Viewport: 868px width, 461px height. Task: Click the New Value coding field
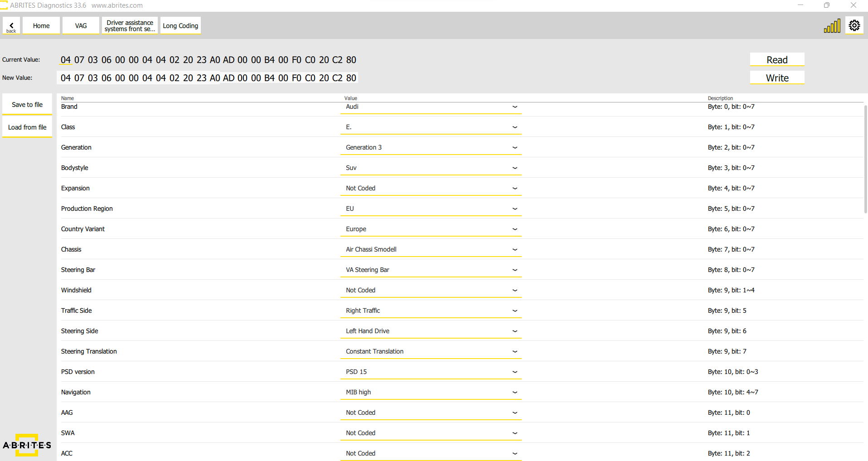pyautogui.click(x=208, y=78)
